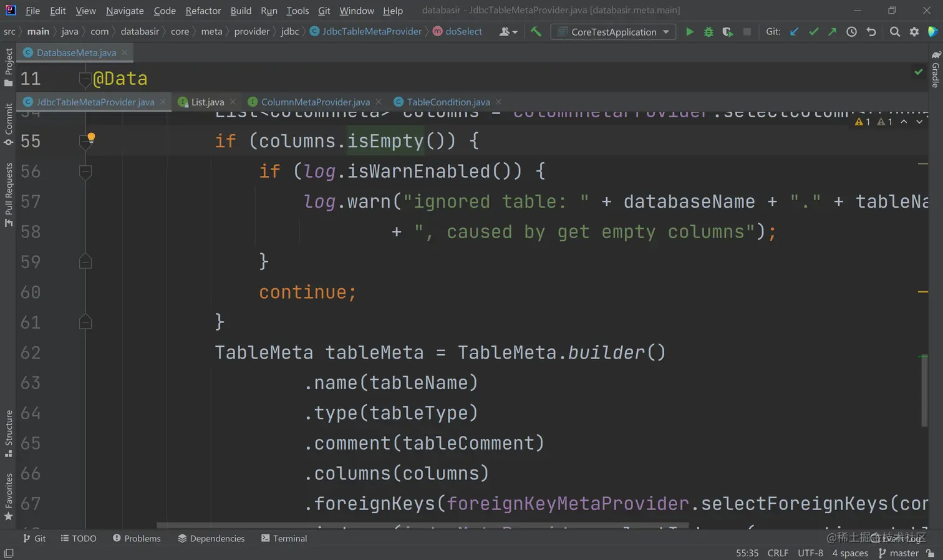This screenshot has height=560, width=943.
Task: Open the Git tool window button
Action: pyautogui.click(x=34, y=538)
